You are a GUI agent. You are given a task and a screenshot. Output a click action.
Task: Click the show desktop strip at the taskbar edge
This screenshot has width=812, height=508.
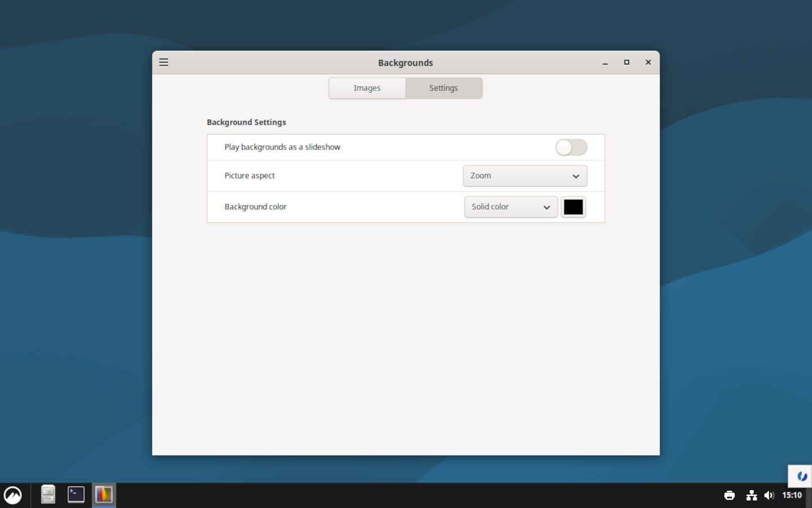809,496
